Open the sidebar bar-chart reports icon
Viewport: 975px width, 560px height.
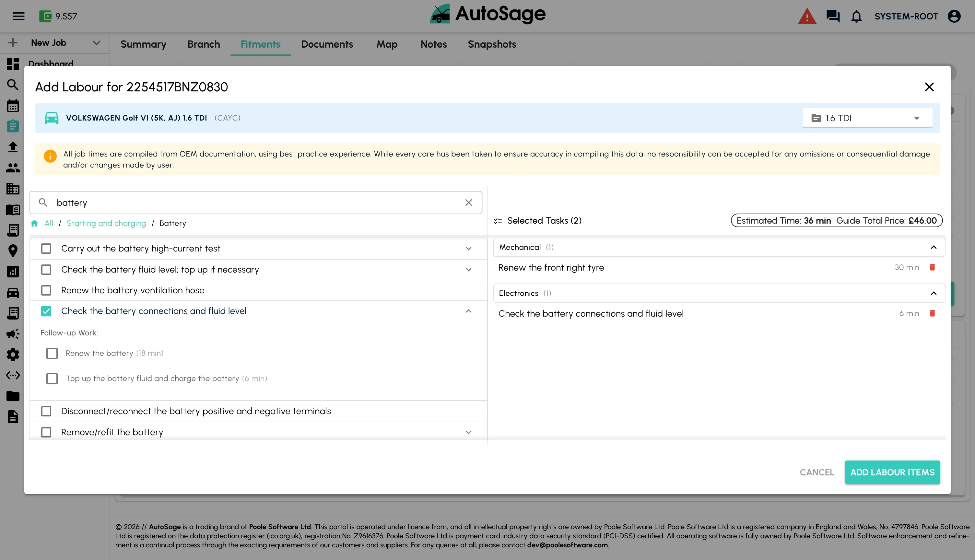tap(13, 272)
